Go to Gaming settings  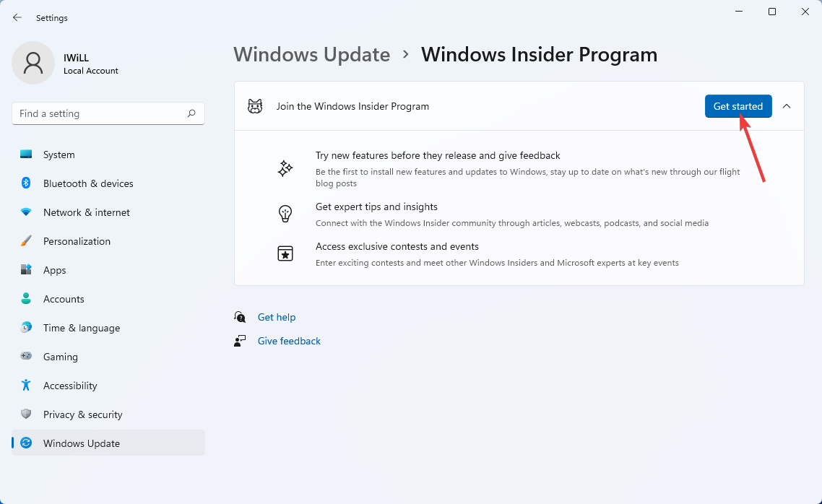(108, 356)
